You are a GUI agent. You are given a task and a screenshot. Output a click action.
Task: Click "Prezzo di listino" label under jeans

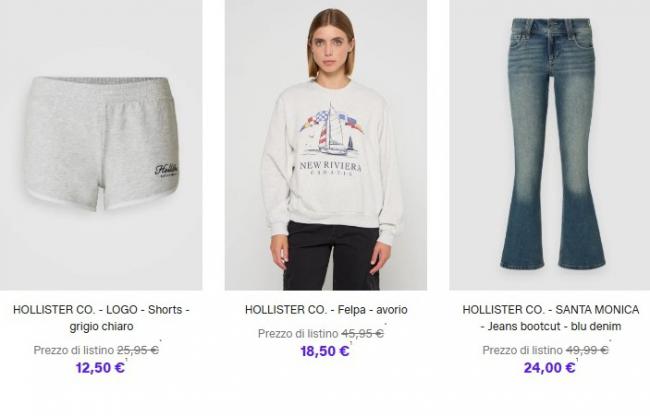point(522,350)
